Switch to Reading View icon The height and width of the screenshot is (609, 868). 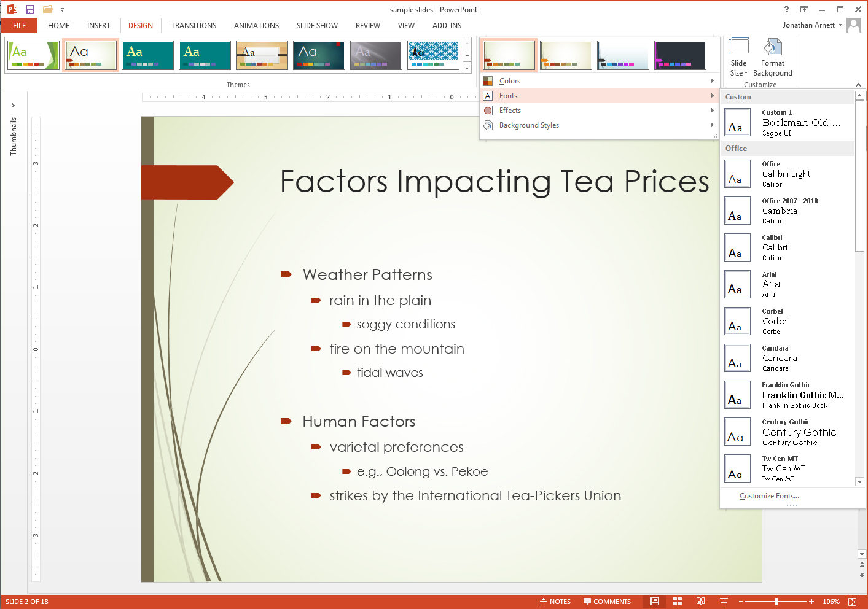point(700,602)
